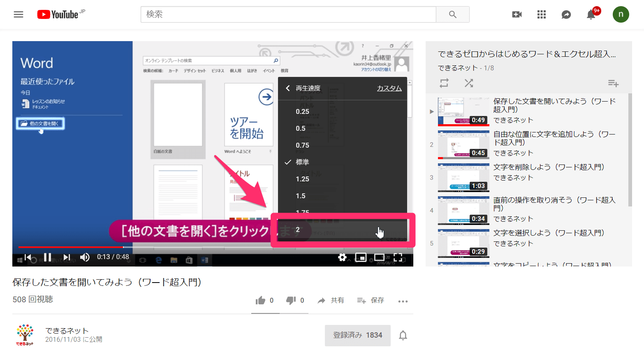
Task: Like the video with thumbs up
Action: [x=260, y=301]
